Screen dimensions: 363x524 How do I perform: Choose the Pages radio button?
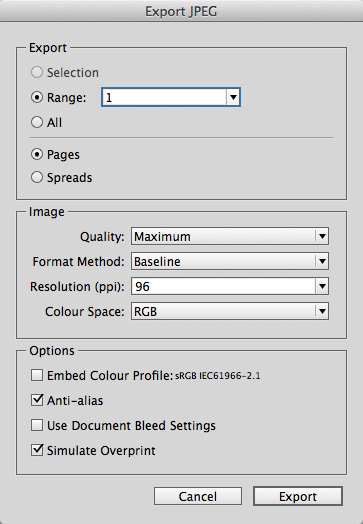(37, 154)
